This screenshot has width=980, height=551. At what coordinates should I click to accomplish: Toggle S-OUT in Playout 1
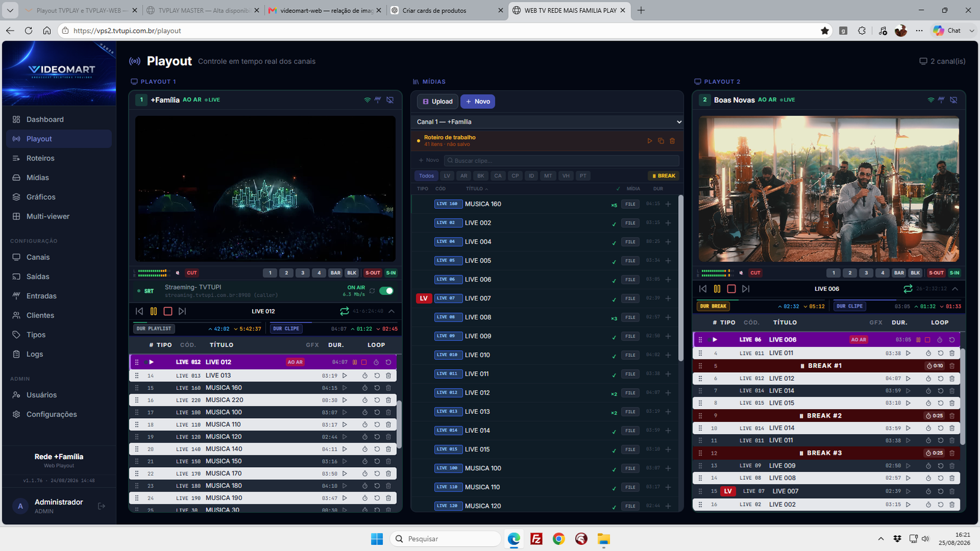(372, 273)
